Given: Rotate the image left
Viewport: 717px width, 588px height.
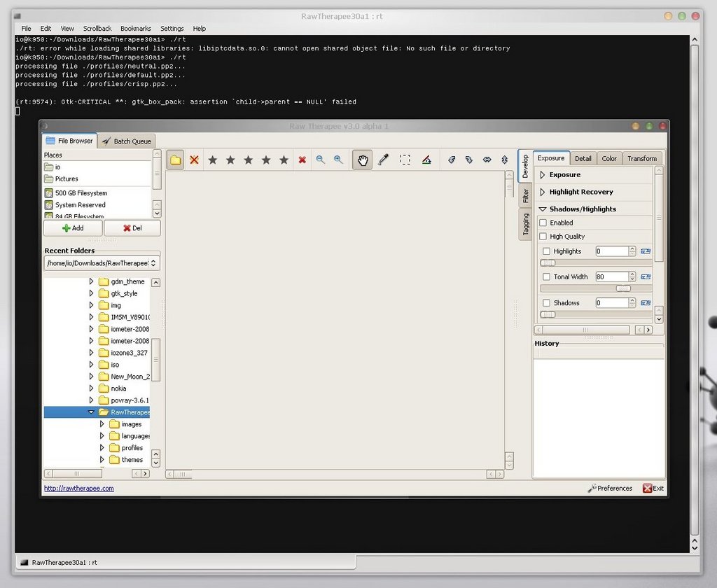Looking at the screenshot, I should click(x=452, y=160).
